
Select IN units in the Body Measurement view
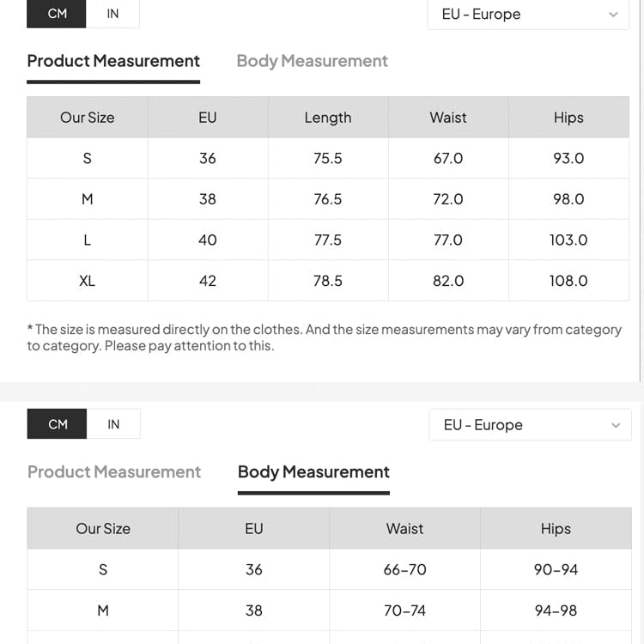113,424
